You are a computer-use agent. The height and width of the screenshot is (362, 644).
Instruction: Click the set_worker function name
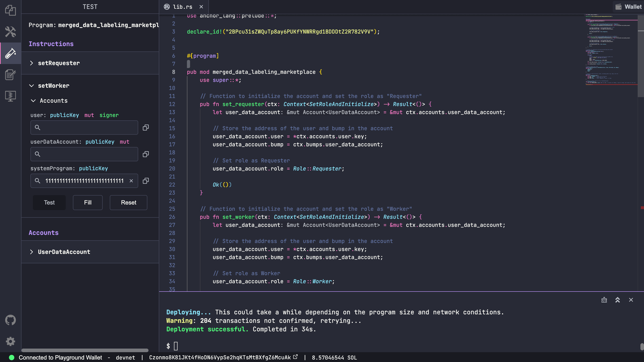[x=239, y=217]
